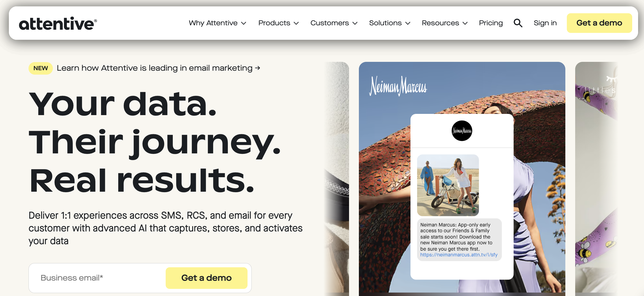644x296 pixels.
Task: Click the NEW badge pill
Action: [41, 68]
